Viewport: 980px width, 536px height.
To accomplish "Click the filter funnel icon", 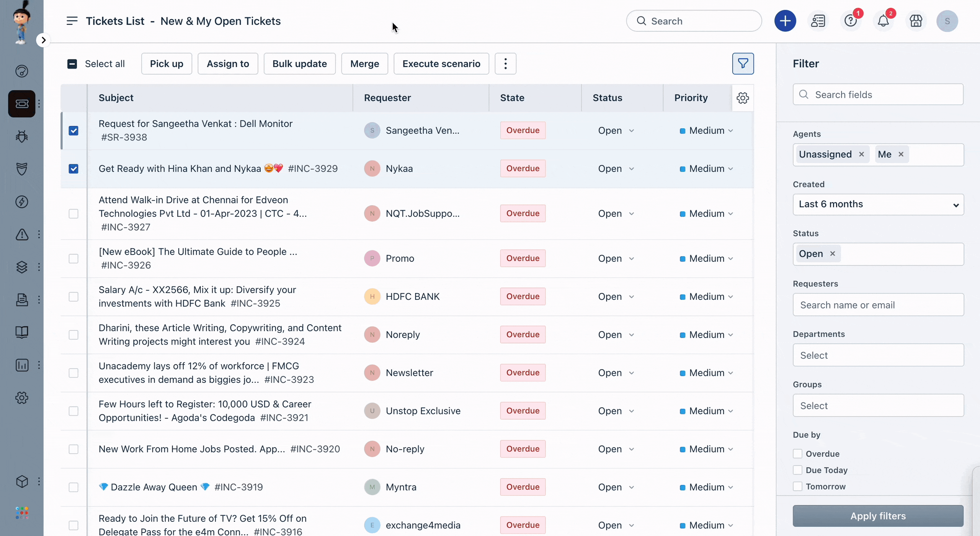I will [x=743, y=64].
